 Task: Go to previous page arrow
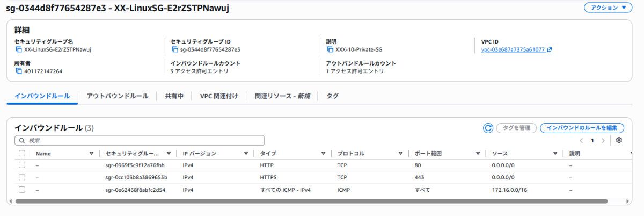click(x=581, y=140)
